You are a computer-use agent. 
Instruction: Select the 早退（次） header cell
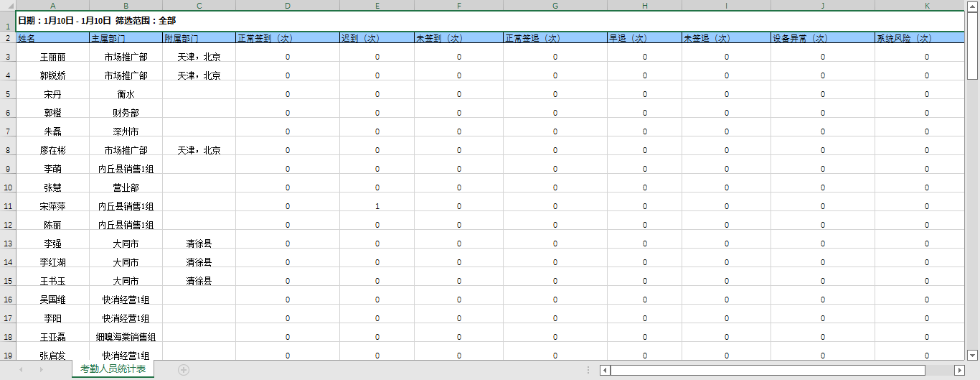[644, 38]
